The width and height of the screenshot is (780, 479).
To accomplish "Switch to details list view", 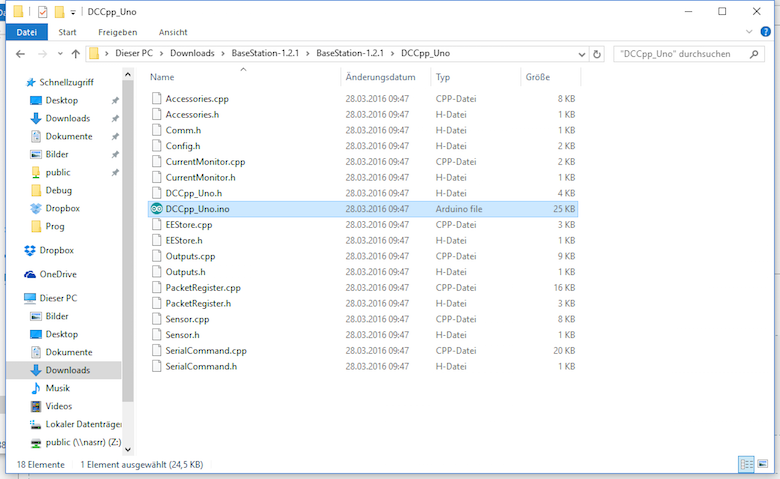I will (744, 464).
